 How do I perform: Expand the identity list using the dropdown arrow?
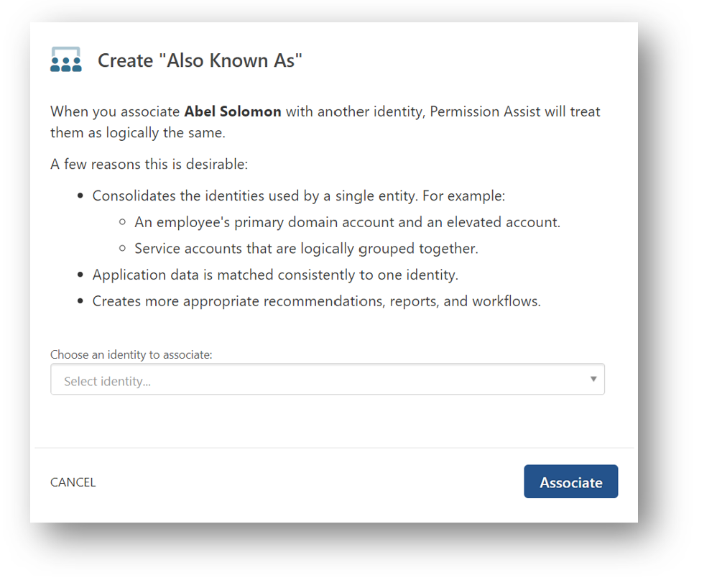pos(593,379)
